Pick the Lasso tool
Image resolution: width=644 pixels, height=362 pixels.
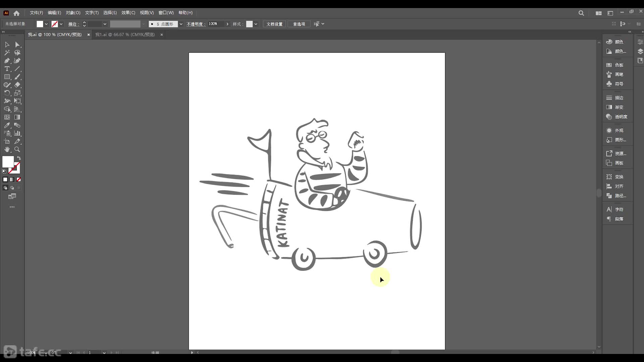click(x=17, y=53)
